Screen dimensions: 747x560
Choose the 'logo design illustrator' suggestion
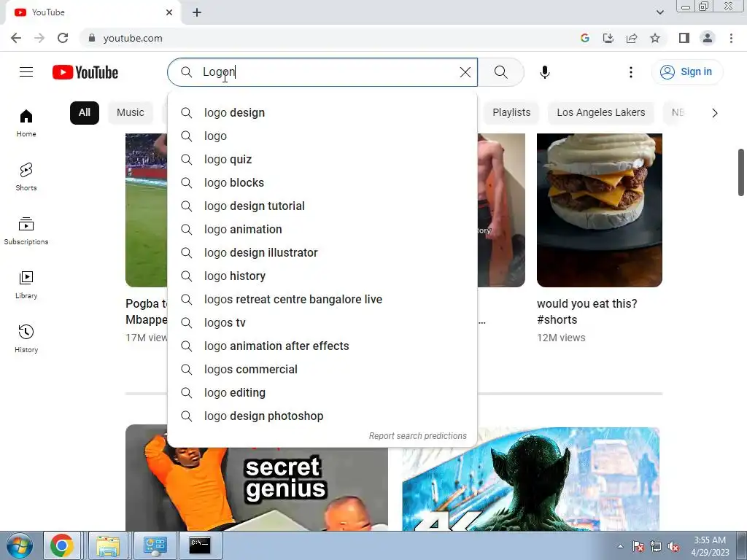(x=322, y=253)
